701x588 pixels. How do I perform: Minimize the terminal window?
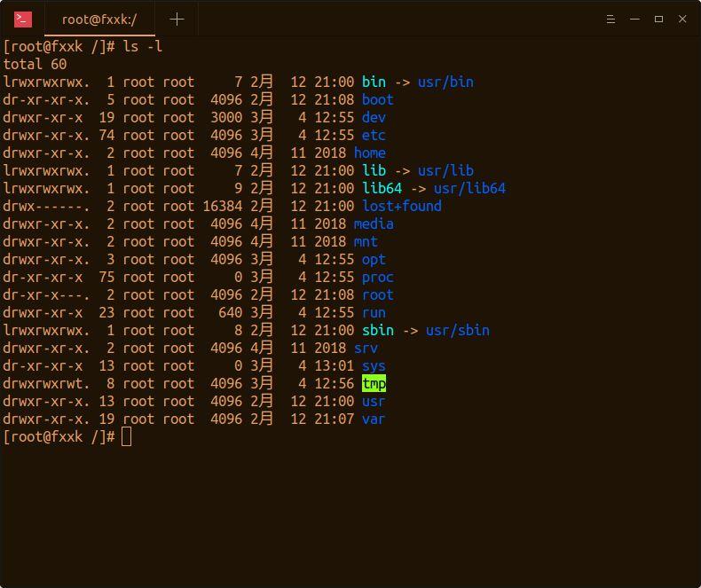point(634,20)
